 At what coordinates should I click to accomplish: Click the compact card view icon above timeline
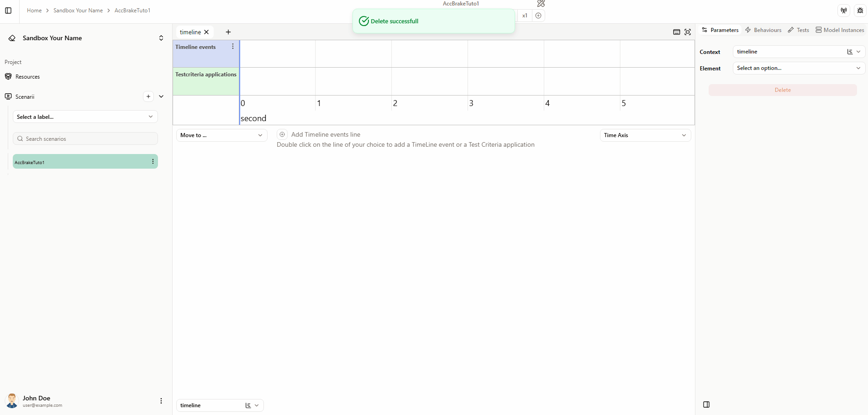tap(677, 32)
